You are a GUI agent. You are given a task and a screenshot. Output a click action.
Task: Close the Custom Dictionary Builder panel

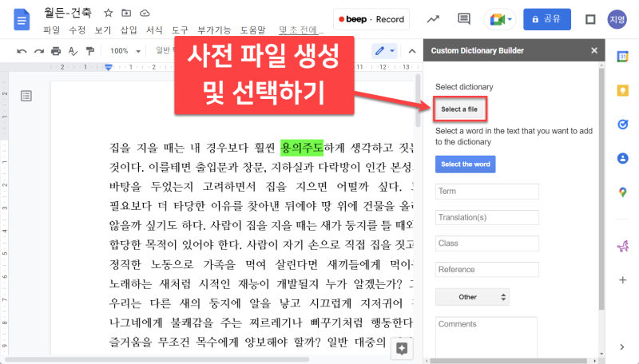click(x=594, y=50)
